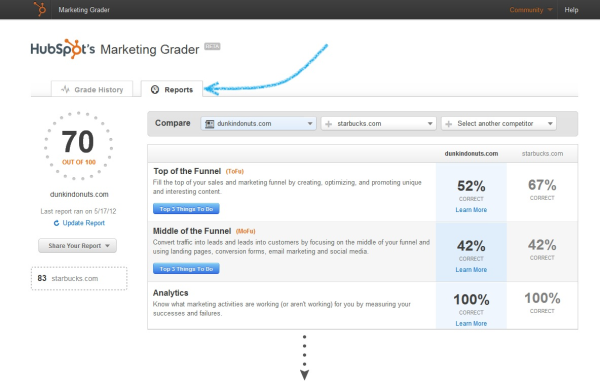Viewport: 600px width, 383px height.
Task: Select the Reports tab
Action: 172,89
